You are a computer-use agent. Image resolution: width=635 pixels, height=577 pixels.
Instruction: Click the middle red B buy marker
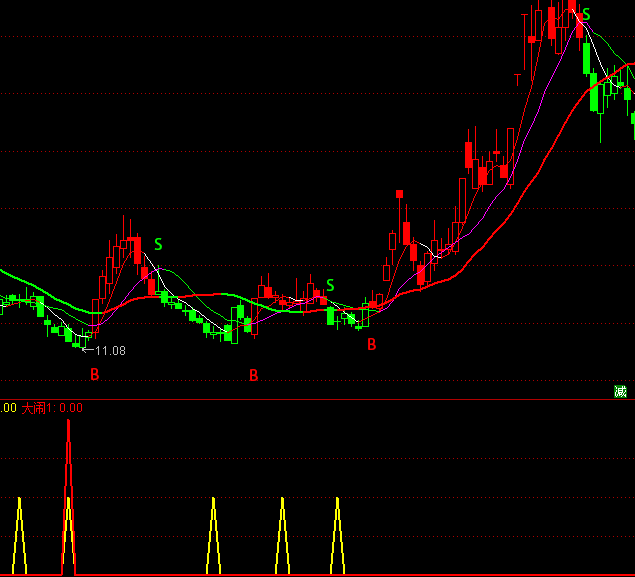click(253, 376)
